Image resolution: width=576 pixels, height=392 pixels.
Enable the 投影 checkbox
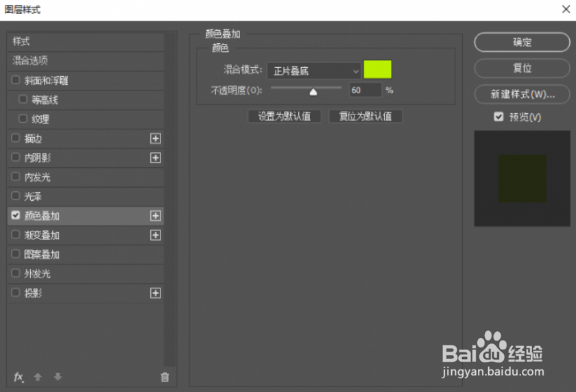coord(15,293)
